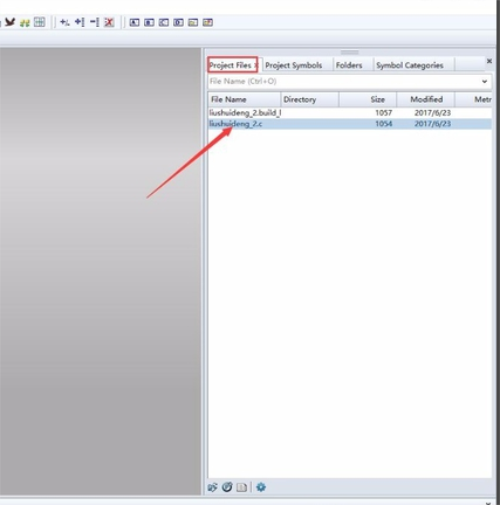
Task: Sort by the Directory column header
Action: click(310, 99)
